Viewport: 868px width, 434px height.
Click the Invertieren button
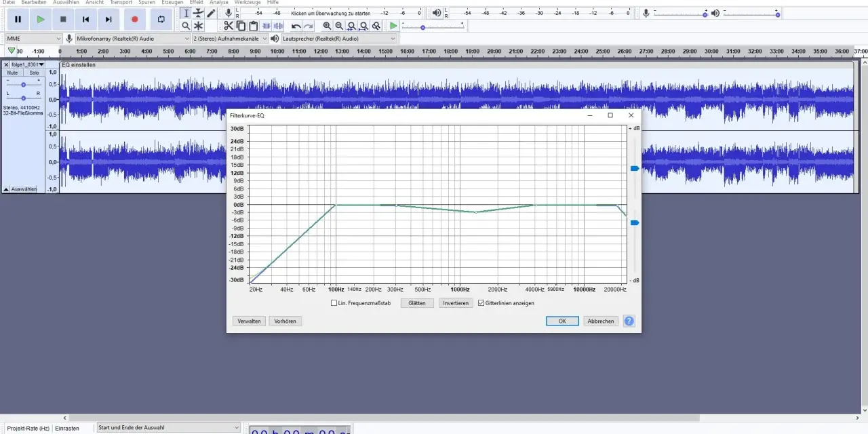pos(456,303)
